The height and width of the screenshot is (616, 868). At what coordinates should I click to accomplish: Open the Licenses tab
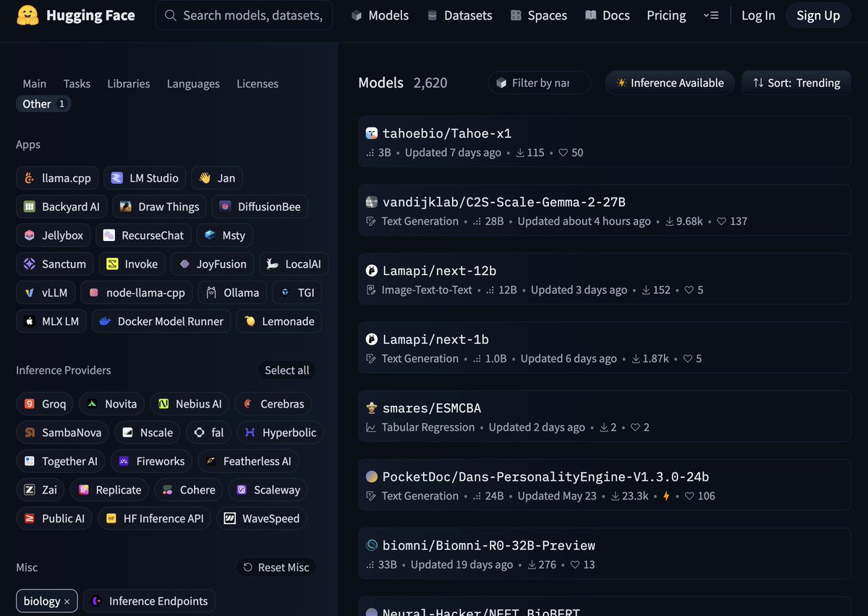coord(258,84)
